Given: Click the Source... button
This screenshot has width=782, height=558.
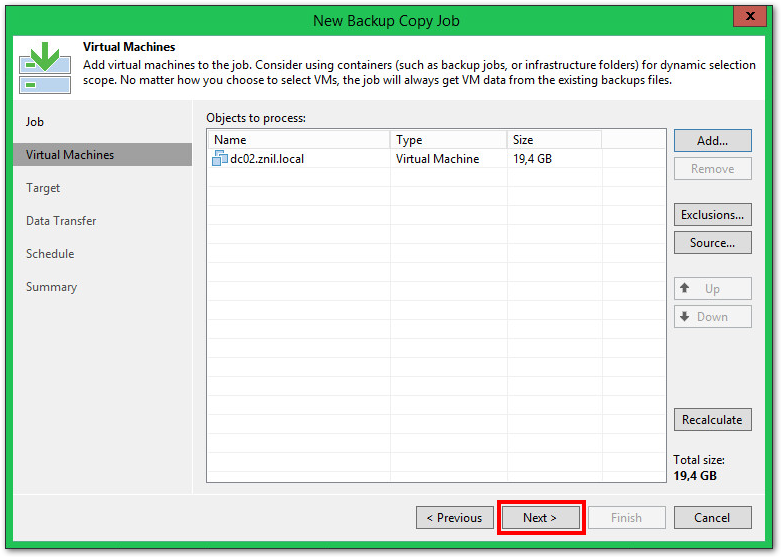Looking at the screenshot, I should (x=712, y=243).
